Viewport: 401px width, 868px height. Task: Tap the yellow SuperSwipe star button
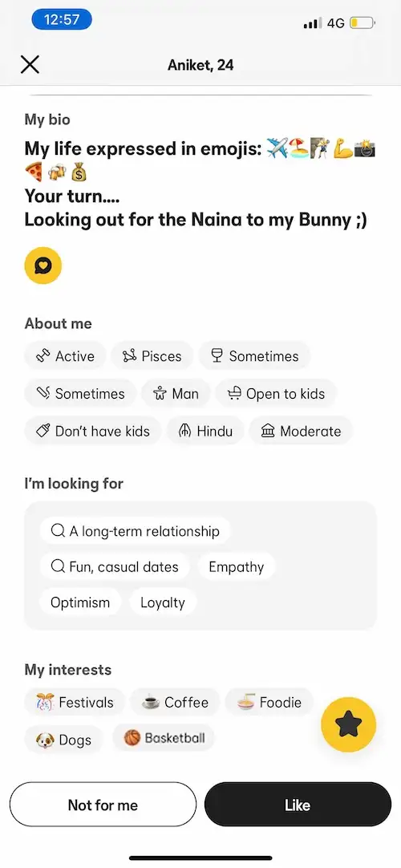pyautogui.click(x=348, y=724)
